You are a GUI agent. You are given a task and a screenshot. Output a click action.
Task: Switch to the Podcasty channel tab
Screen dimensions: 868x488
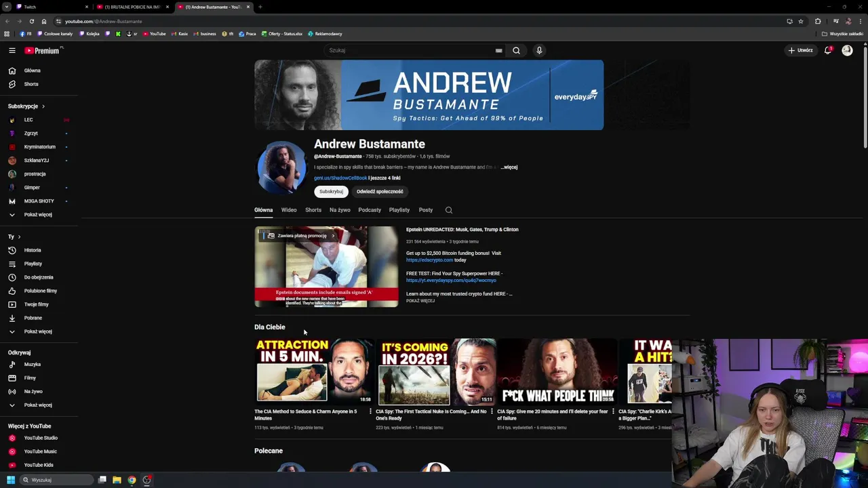click(x=370, y=210)
